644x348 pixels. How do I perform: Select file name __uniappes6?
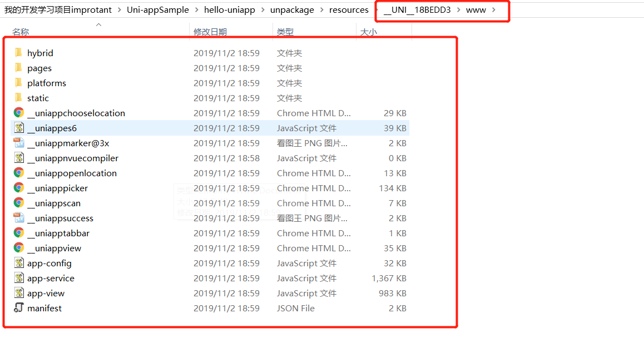point(52,128)
